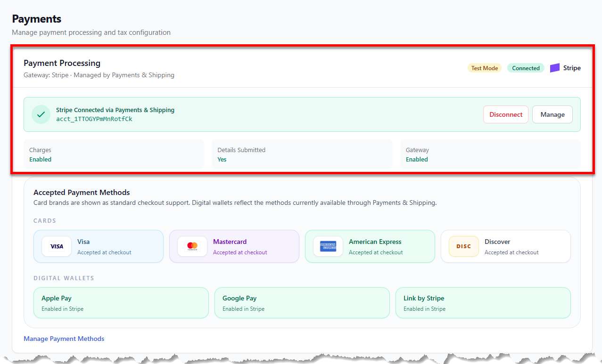The image size is (602, 364).
Task: Open the Link by Stripe card
Action: 483,303
